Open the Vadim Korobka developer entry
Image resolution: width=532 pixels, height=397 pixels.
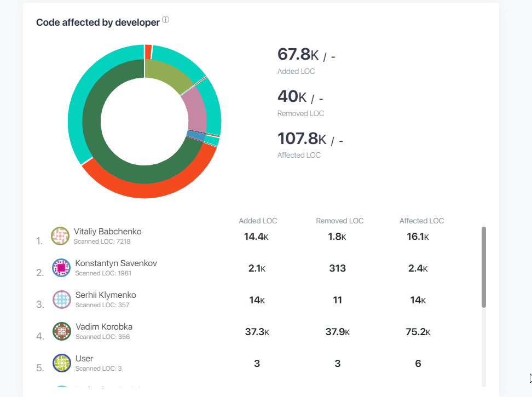(104, 327)
